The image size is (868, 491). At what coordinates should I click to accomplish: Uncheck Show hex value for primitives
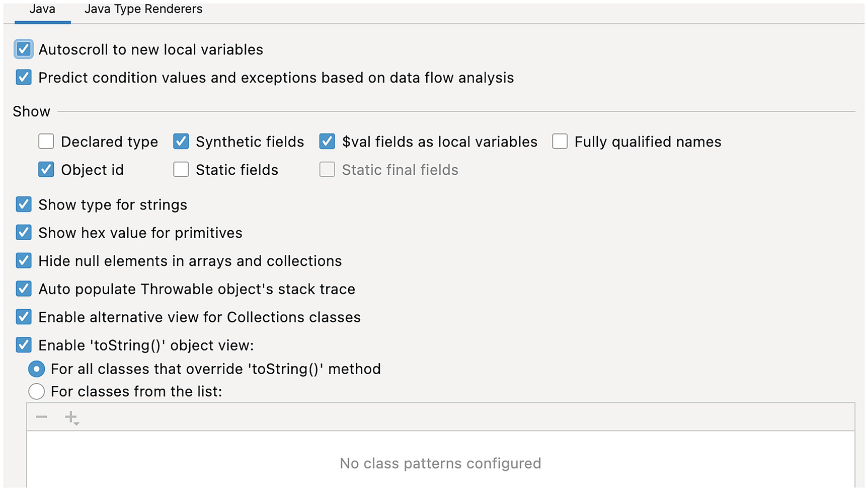[24, 233]
